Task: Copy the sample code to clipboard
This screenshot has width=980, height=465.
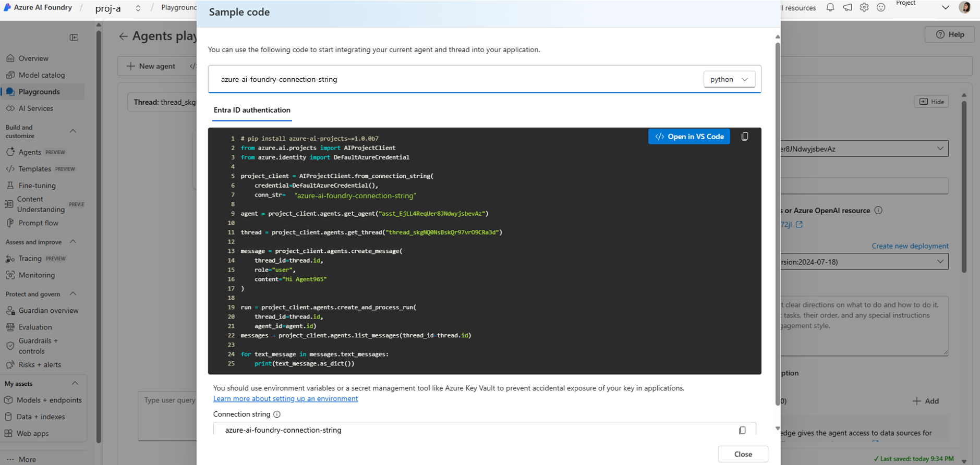Action: (745, 137)
